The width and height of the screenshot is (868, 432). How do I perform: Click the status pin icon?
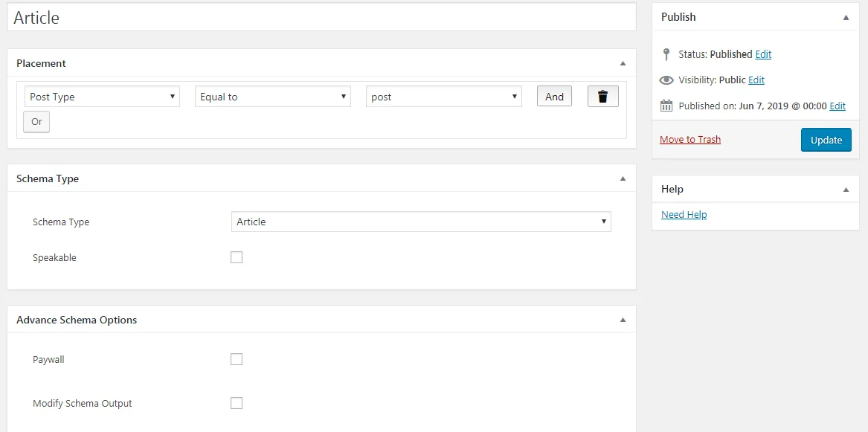666,54
